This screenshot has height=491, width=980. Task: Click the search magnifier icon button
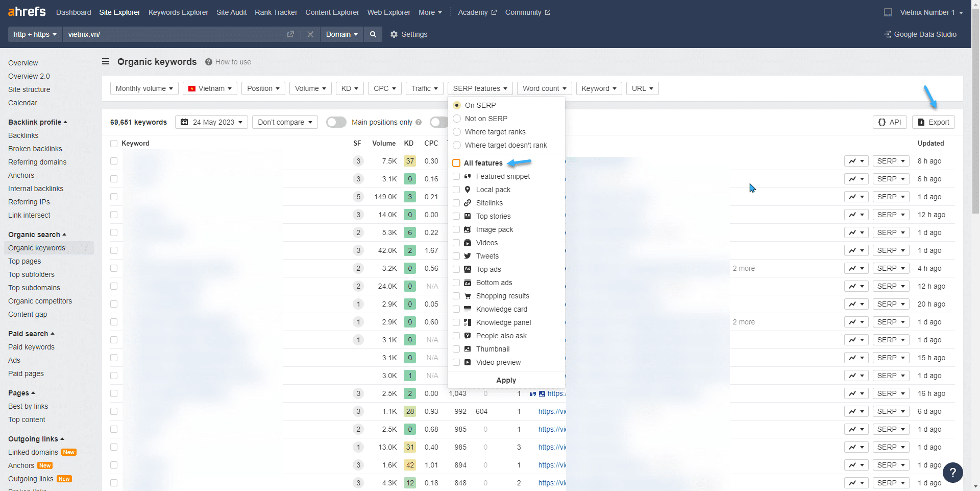[x=373, y=34]
